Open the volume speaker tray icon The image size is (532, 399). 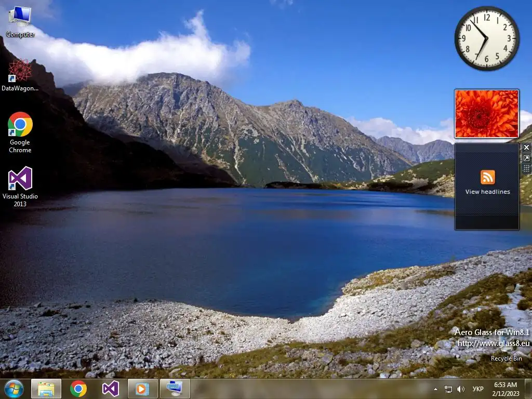pyautogui.click(x=460, y=389)
